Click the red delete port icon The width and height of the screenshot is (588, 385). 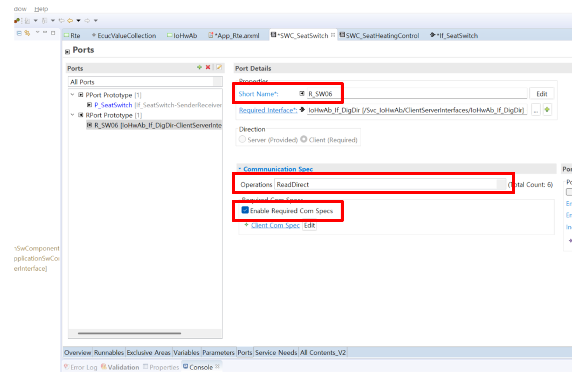coord(208,67)
